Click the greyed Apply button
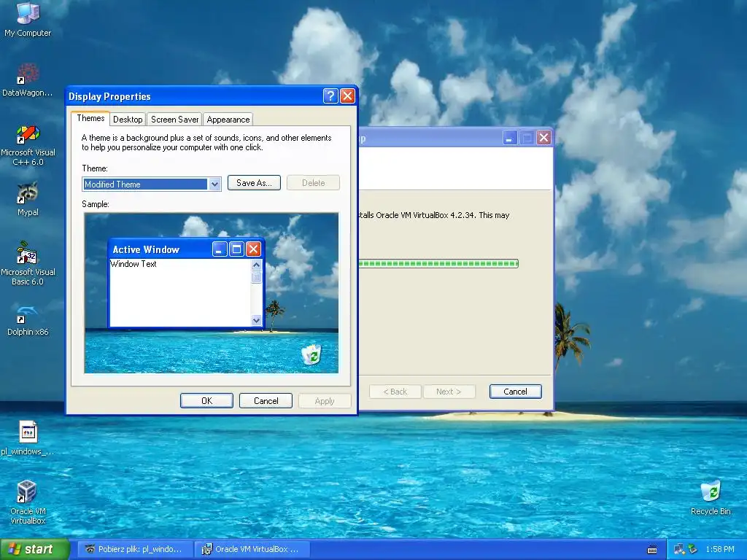Image resolution: width=747 pixels, height=560 pixels. coord(325,400)
